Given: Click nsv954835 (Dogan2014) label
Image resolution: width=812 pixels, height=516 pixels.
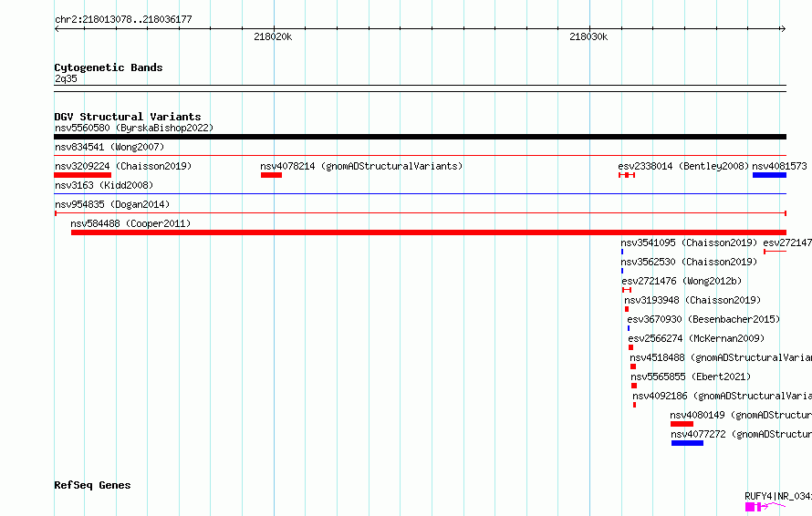Looking at the screenshot, I should [x=112, y=204].
